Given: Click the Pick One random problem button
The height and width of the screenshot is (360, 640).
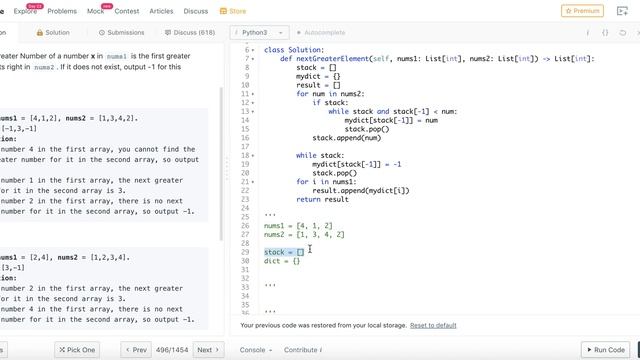Looking at the screenshot, I should point(77,350).
